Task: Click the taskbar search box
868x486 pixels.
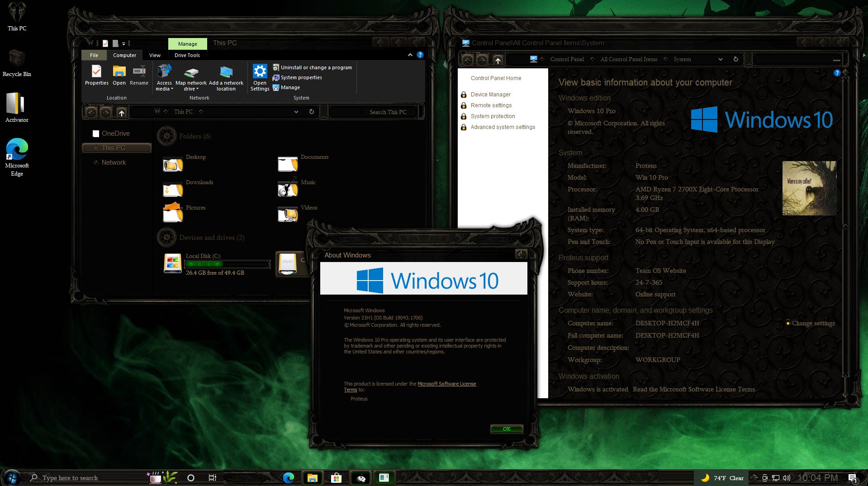Action: coord(86,478)
